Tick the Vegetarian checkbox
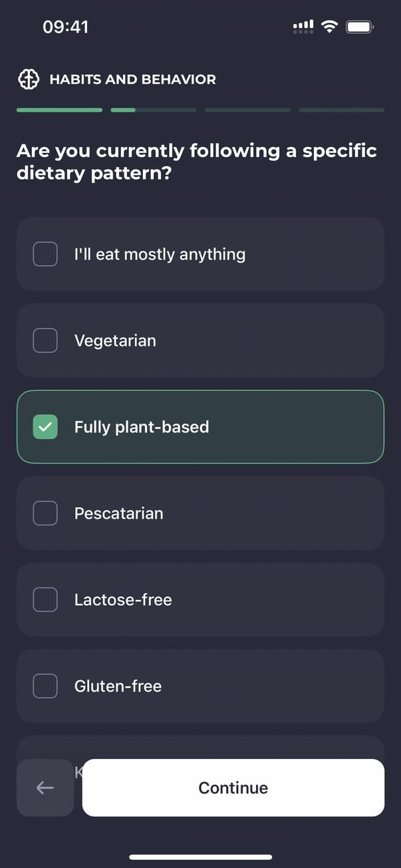This screenshot has height=868, width=401. [45, 341]
